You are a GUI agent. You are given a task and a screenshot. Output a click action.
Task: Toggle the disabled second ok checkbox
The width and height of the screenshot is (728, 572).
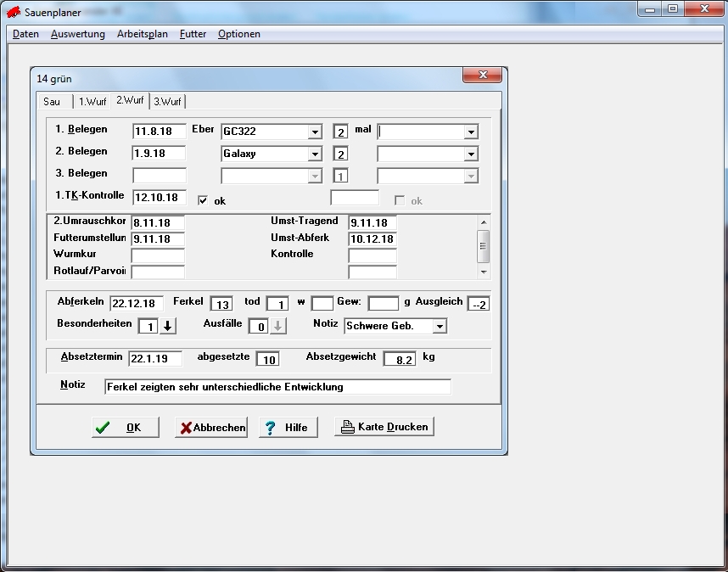tap(400, 200)
